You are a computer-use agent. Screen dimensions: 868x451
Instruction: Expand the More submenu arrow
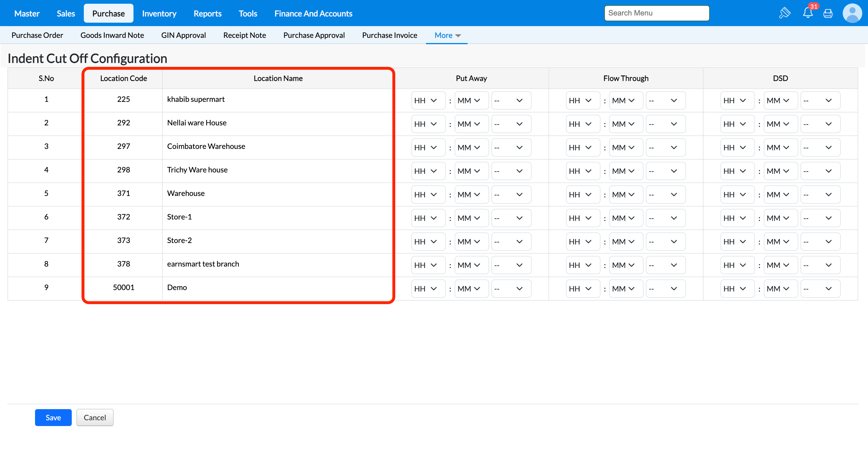pos(458,35)
